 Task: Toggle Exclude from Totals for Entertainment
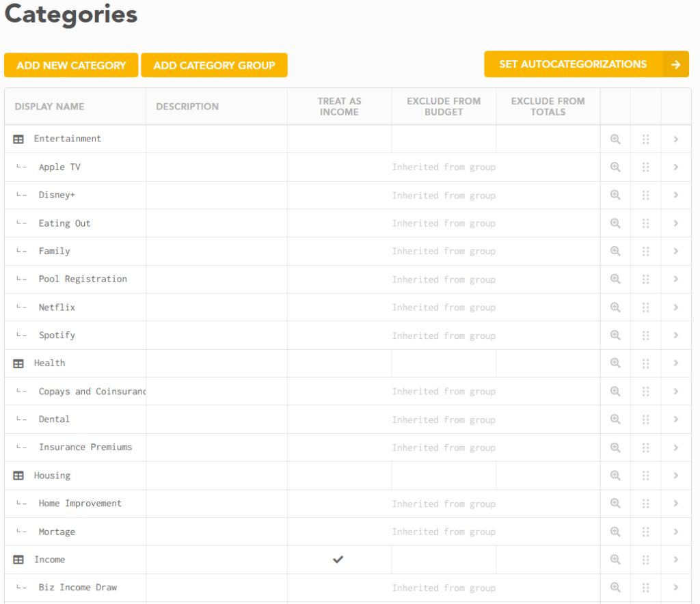(548, 139)
